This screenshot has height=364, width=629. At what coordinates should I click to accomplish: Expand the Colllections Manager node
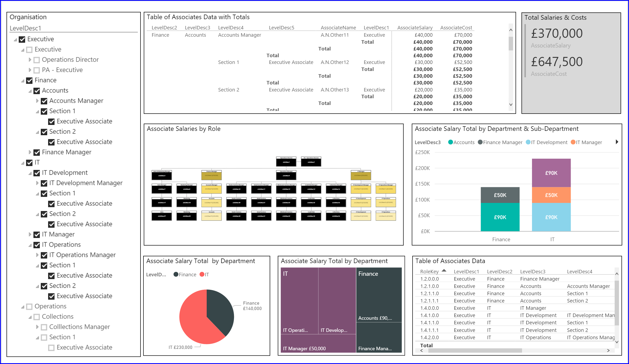point(37,327)
